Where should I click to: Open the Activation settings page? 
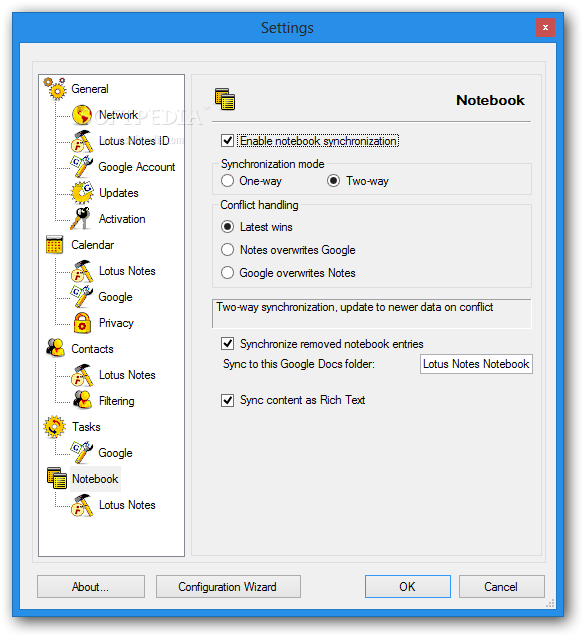point(122,219)
